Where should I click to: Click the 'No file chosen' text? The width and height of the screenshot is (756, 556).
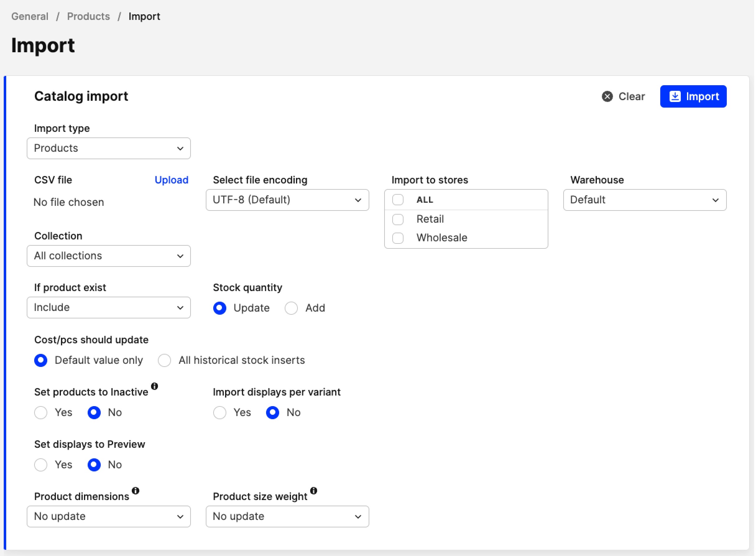(69, 203)
